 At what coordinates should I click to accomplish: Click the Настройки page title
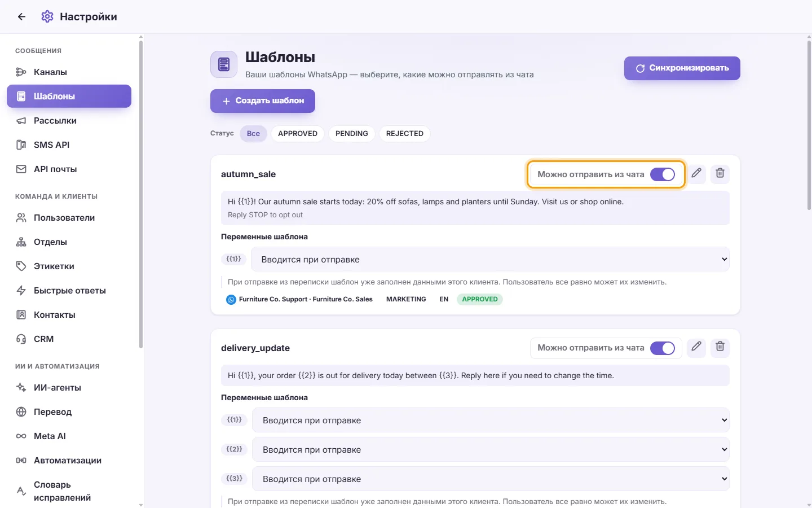89,17
